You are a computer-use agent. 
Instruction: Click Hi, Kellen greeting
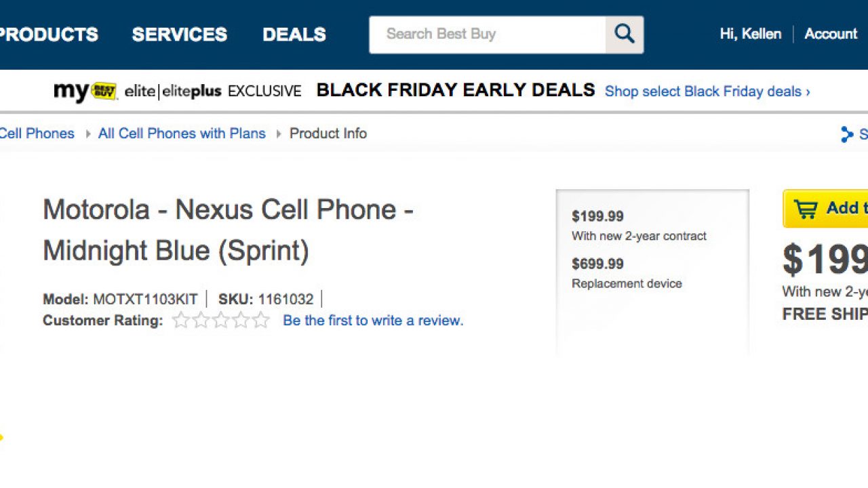[750, 34]
